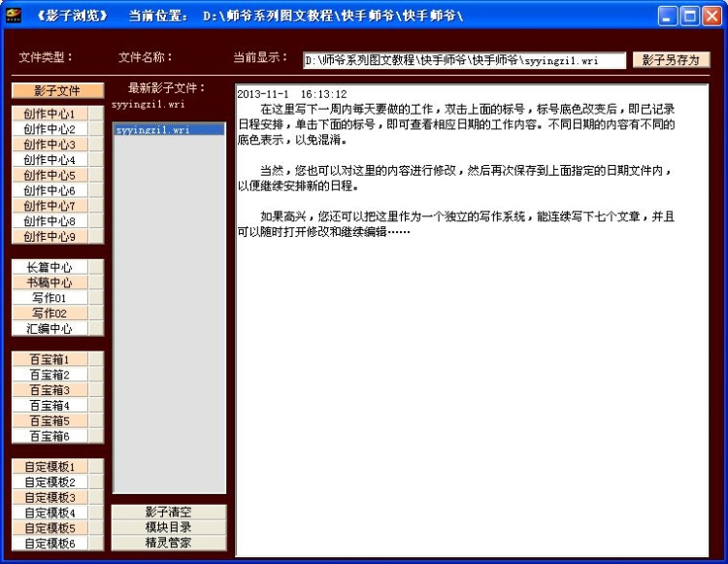Screen dimensions: 728x564
Task: Open the 百宝箱3 entry
Action: point(50,389)
